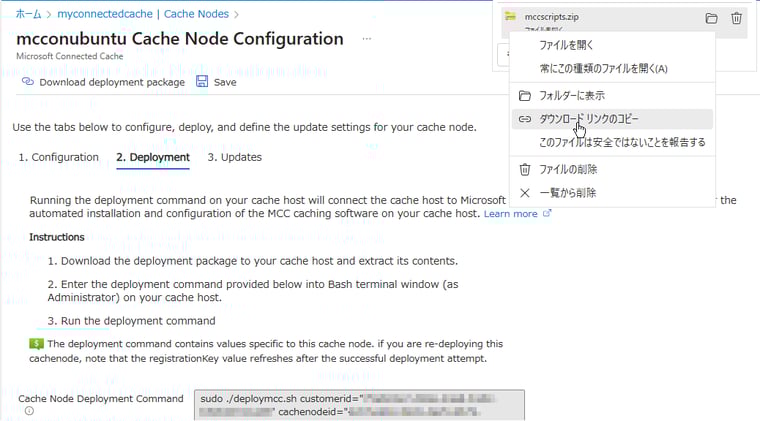Click Download deployment package button

click(x=103, y=82)
